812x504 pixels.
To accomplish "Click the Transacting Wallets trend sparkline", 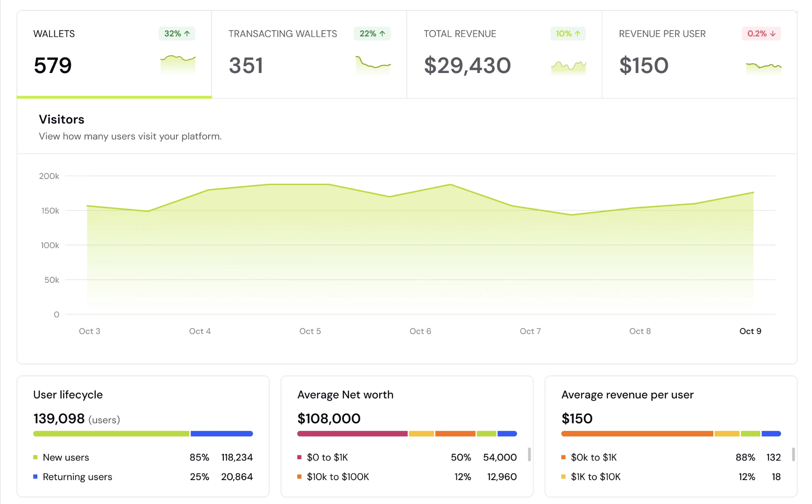I will coord(373,65).
